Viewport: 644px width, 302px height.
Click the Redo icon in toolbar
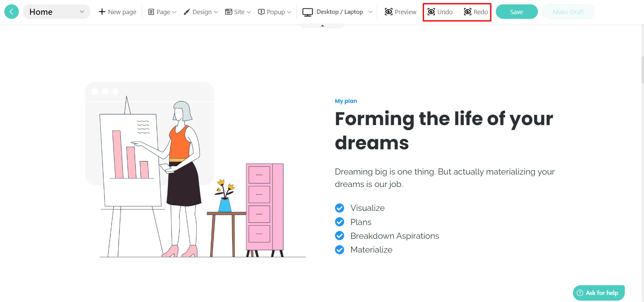pos(468,12)
